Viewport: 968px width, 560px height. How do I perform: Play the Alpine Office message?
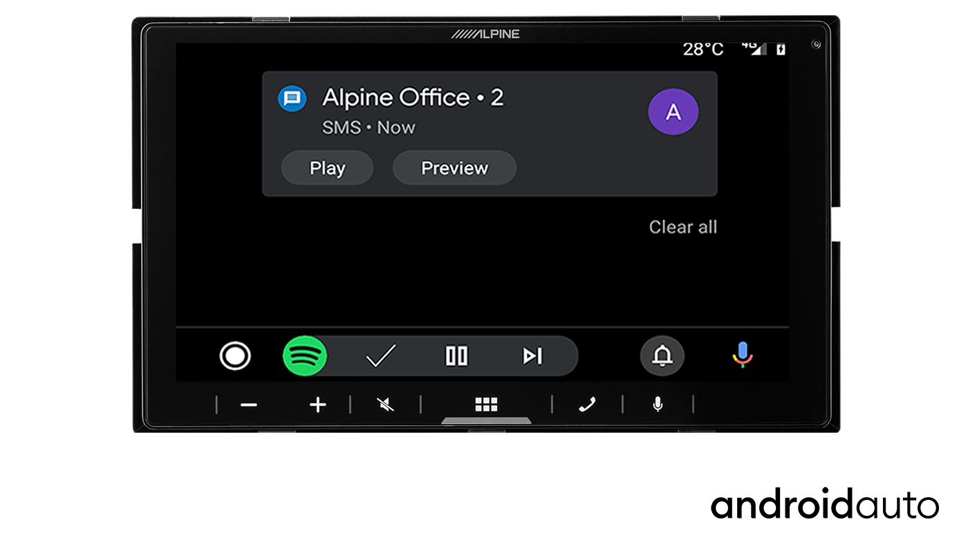[328, 168]
